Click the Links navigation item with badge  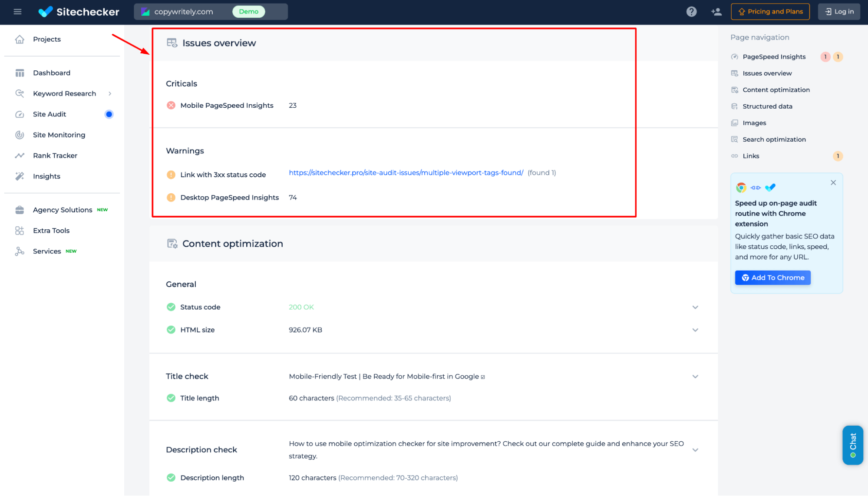click(x=752, y=155)
